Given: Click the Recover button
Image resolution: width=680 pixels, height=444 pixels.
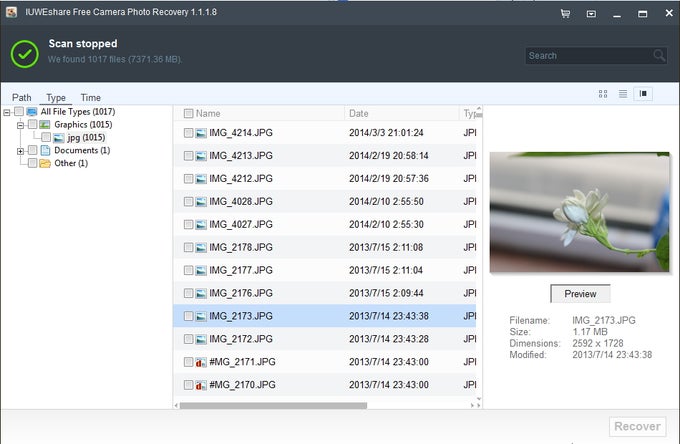Looking at the screenshot, I should click(x=638, y=426).
